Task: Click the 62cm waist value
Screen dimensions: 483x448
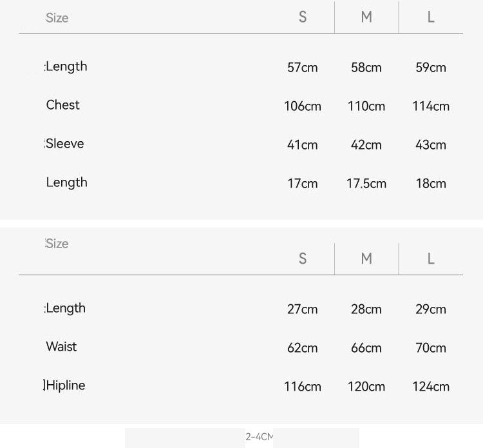Action: pyautogui.click(x=303, y=348)
